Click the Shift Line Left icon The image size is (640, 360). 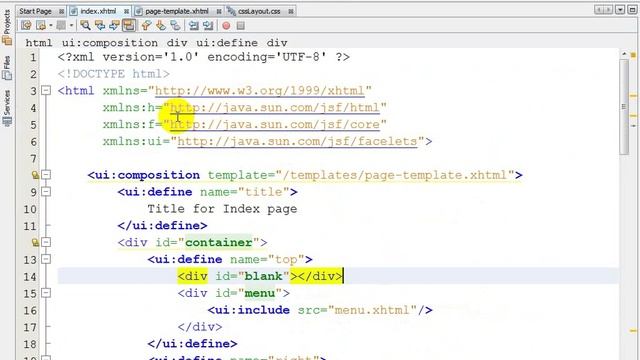coord(193,26)
